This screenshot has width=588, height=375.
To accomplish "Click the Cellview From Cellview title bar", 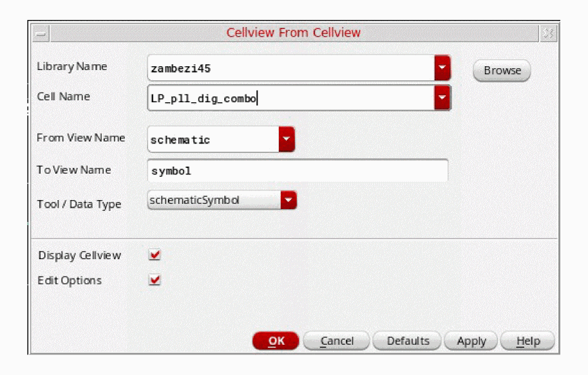I will 293,33.
